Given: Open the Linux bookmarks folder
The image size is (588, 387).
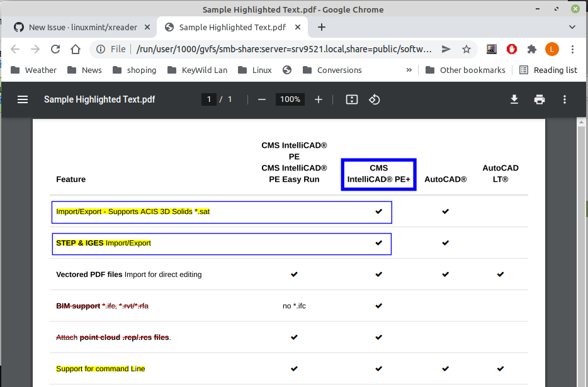Looking at the screenshot, I should (x=254, y=70).
